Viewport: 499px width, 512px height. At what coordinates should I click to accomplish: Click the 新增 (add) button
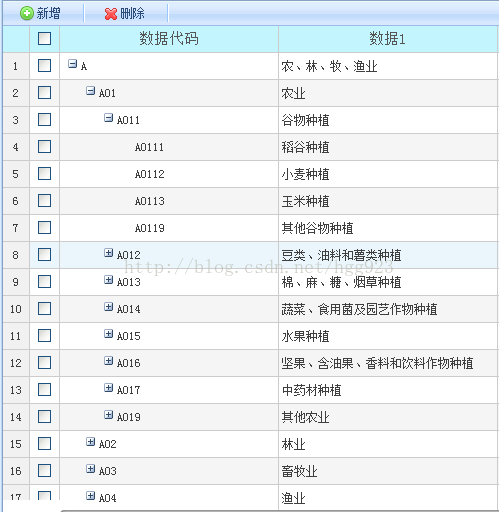coord(40,13)
